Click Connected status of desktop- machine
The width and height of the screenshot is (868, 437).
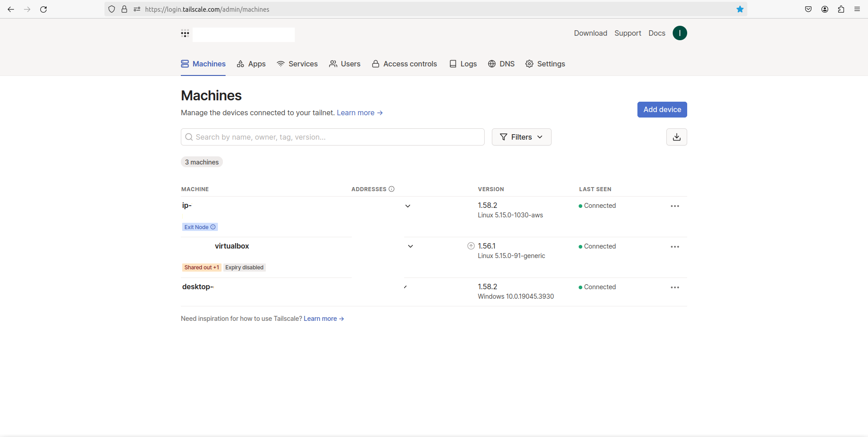pyautogui.click(x=597, y=287)
